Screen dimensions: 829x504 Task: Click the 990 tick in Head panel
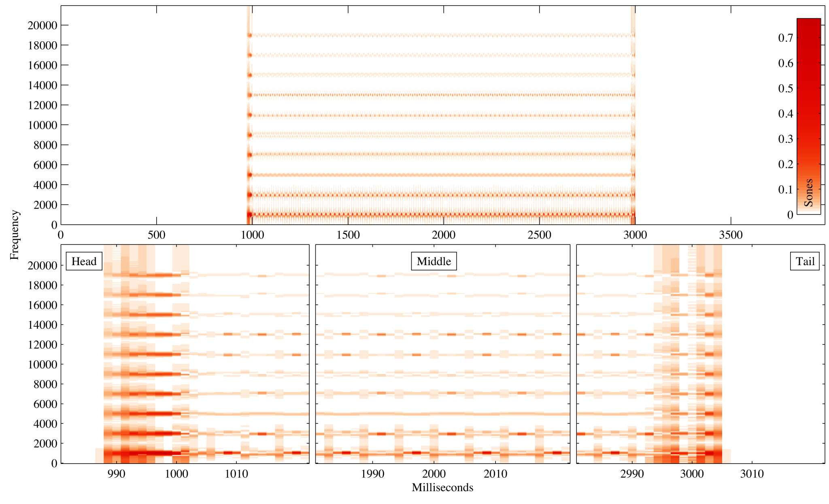click(116, 474)
